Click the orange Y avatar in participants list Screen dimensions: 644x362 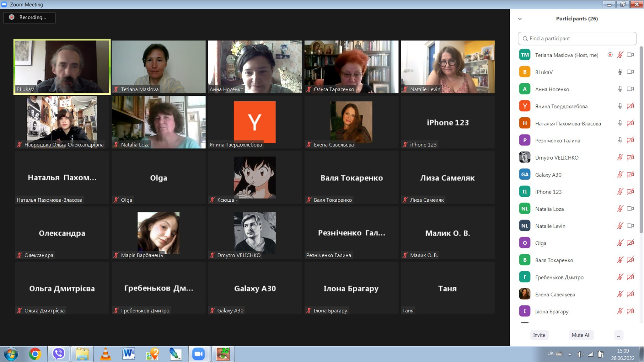coord(525,106)
